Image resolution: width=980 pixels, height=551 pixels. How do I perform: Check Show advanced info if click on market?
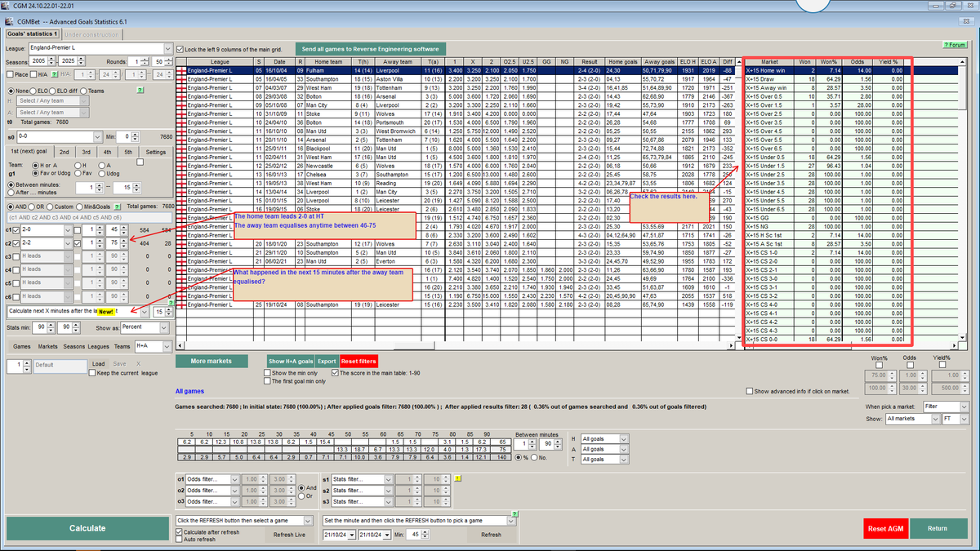point(751,392)
